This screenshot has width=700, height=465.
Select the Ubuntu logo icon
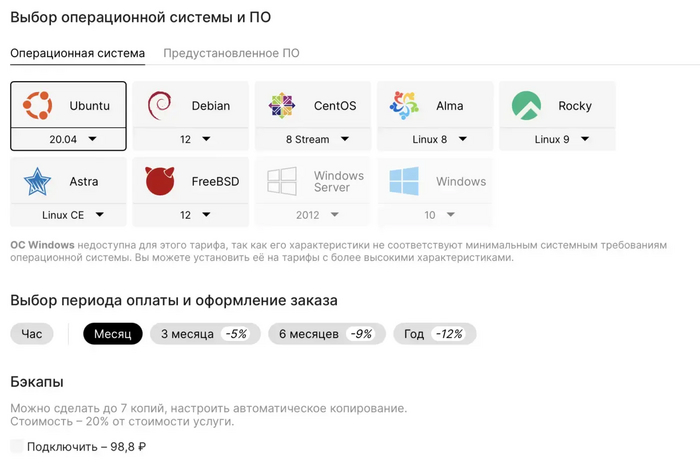tap(38, 105)
